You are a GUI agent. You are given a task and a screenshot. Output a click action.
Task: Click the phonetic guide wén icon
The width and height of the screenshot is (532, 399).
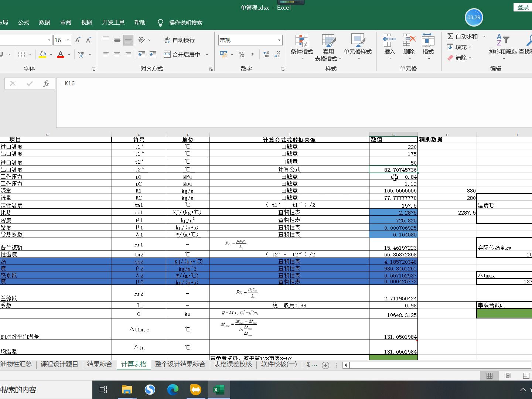[x=81, y=54]
